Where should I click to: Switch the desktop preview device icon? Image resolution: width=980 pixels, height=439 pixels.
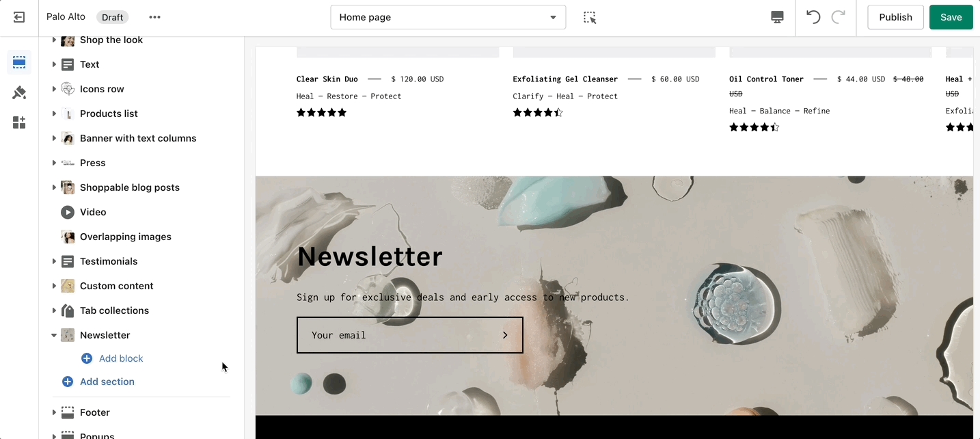point(777,17)
